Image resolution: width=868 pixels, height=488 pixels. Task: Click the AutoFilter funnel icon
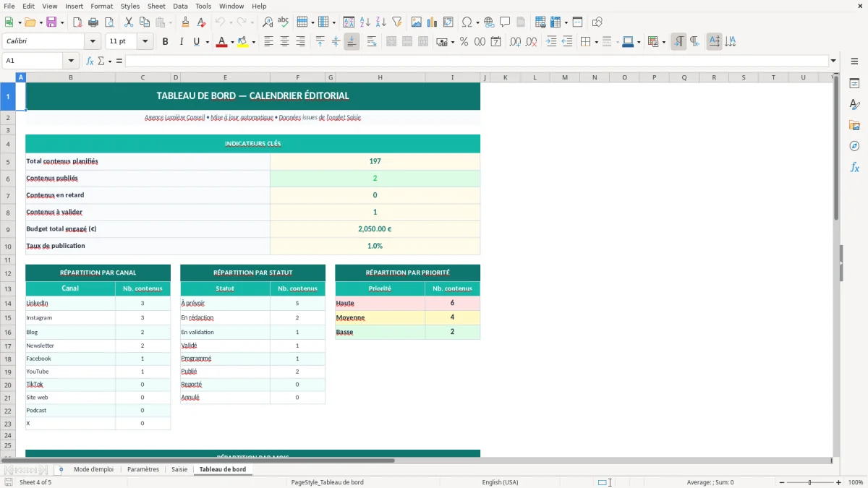point(397,22)
